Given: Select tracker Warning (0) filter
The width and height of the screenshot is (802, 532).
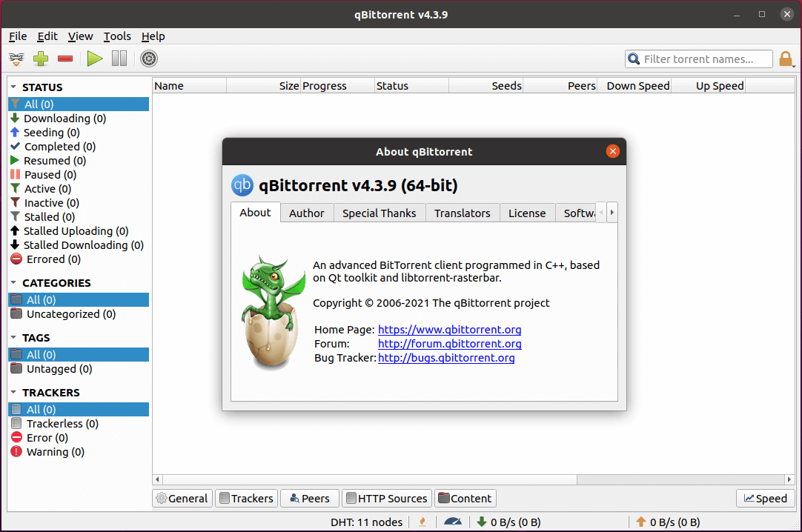Looking at the screenshot, I should [x=79, y=452].
